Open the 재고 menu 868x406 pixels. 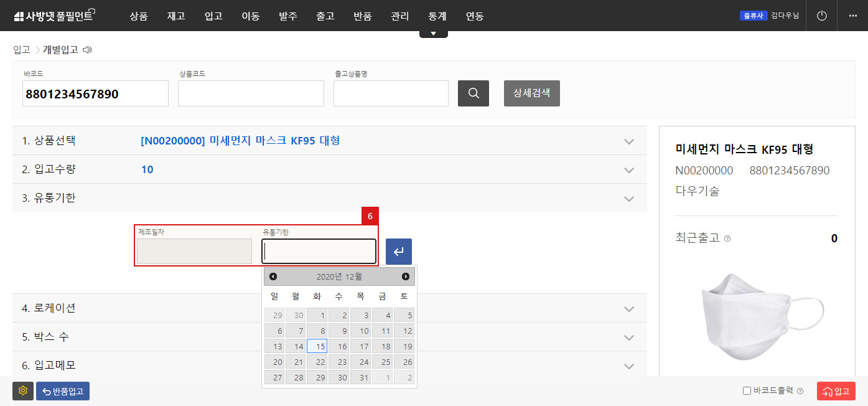(x=176, y=16)
